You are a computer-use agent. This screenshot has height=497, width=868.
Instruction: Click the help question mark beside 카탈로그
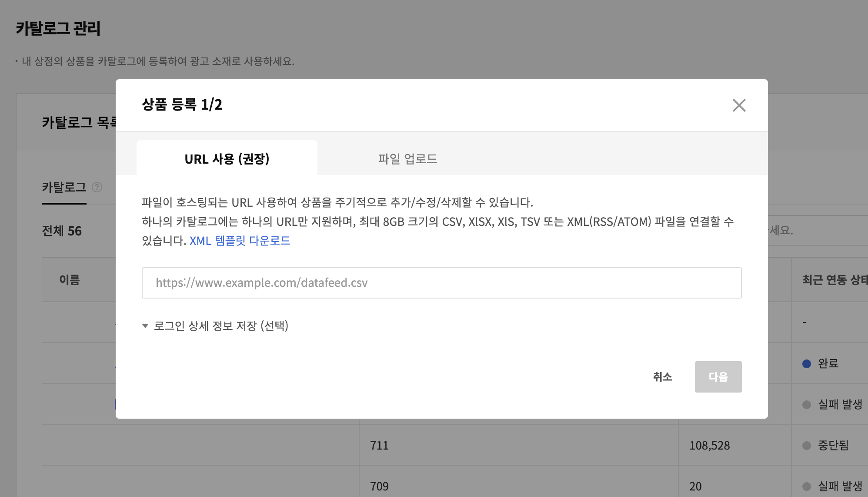point(97,187)
